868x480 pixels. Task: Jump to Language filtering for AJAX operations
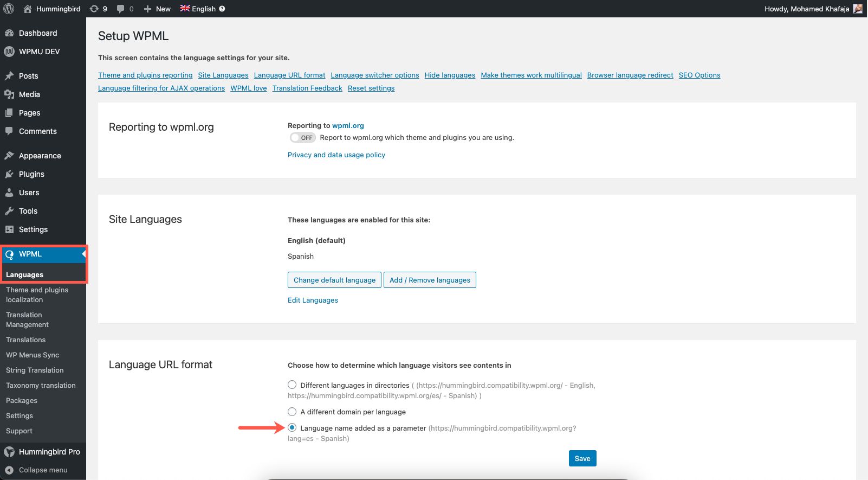coord(161,88)
